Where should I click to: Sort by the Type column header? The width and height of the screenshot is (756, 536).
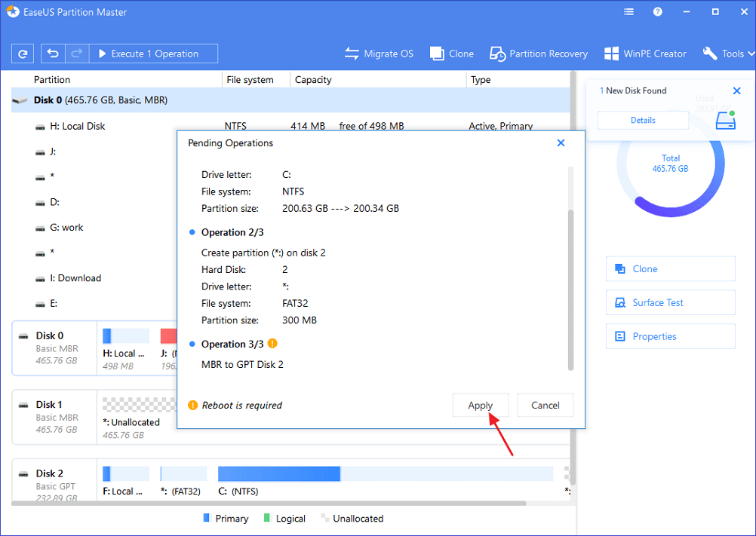pyautogui.click(x=481, y=80)
